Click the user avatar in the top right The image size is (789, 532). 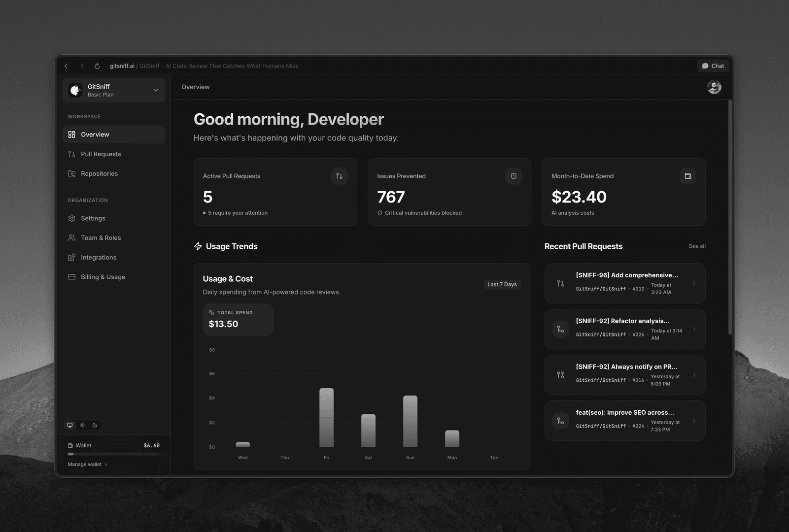pos(714,87)
